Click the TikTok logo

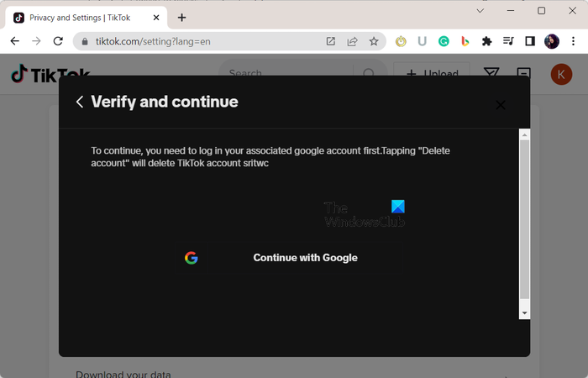click(x=50, y=74)
